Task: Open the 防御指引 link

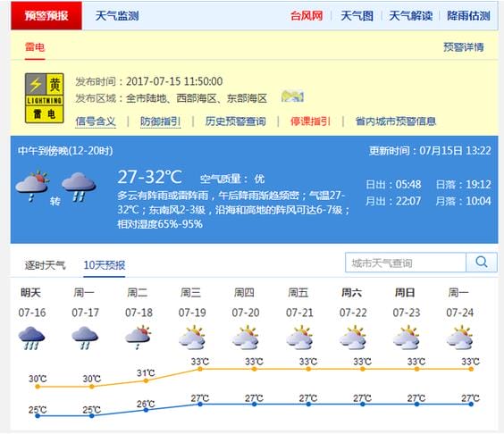Action: (160, 121)
